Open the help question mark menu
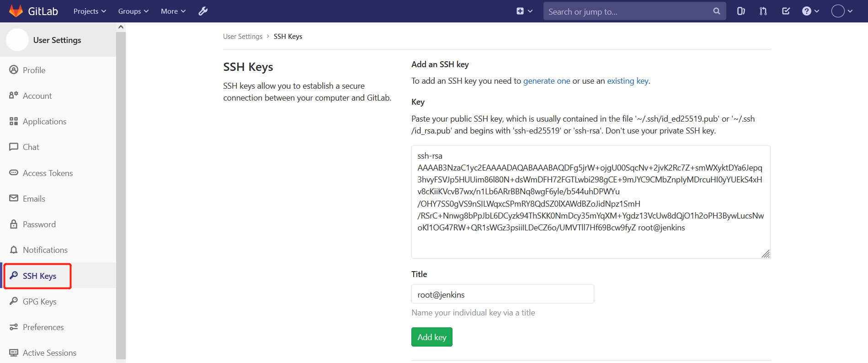The image size is (868, 363). (x=810, y=11)
